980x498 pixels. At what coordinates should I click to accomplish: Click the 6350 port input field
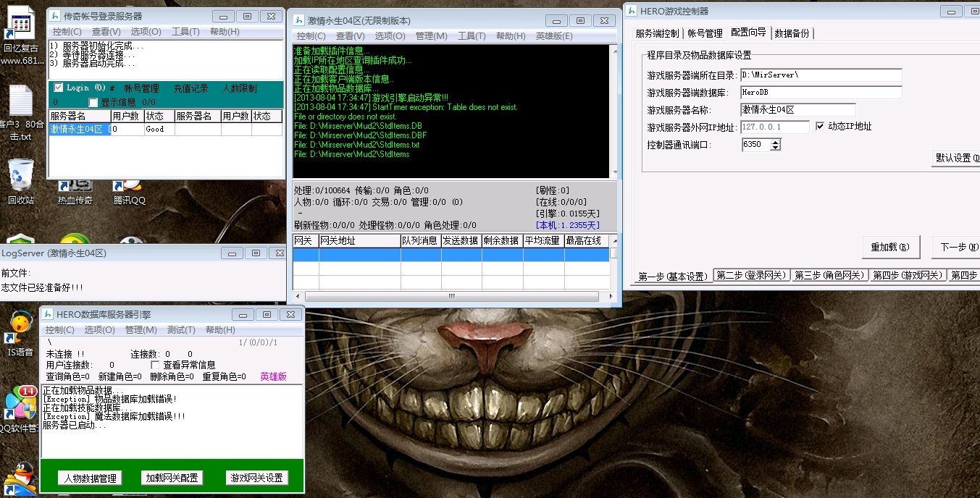click(756, 145)
